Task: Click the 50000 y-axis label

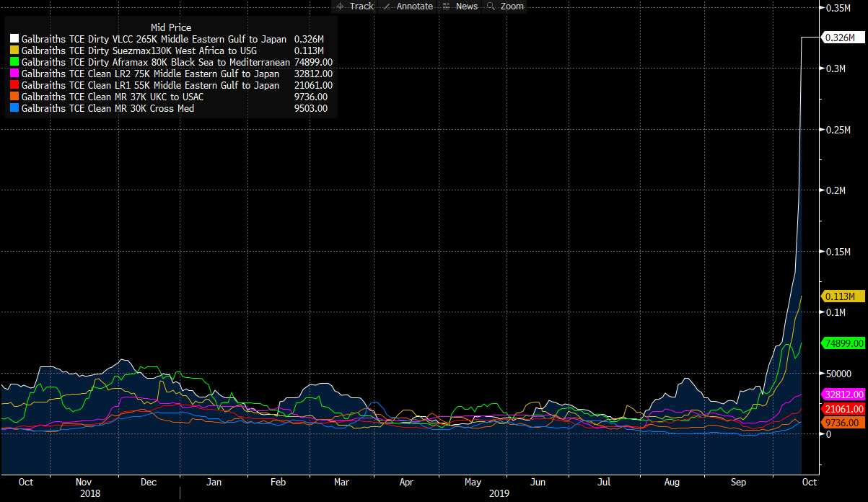Action: click(x=838, y=373)
